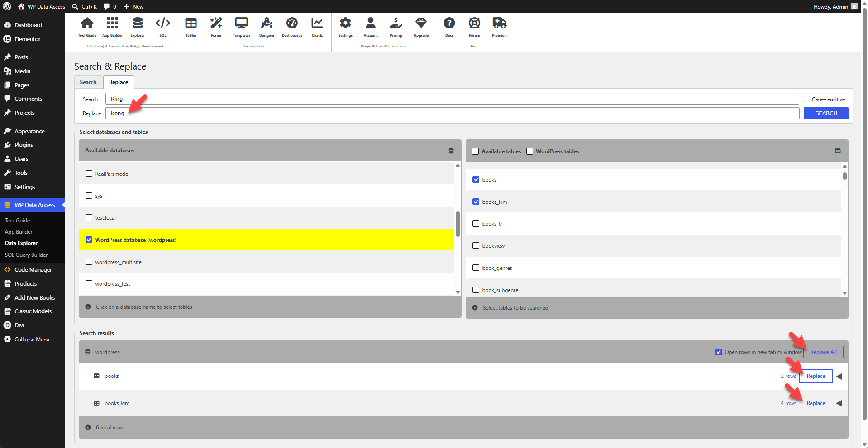The width and height of the screenshot is (868, 448).
Task: Open Data Explorer in sidebar submenu
Action: pyautogui.click(x=21, y=243)
